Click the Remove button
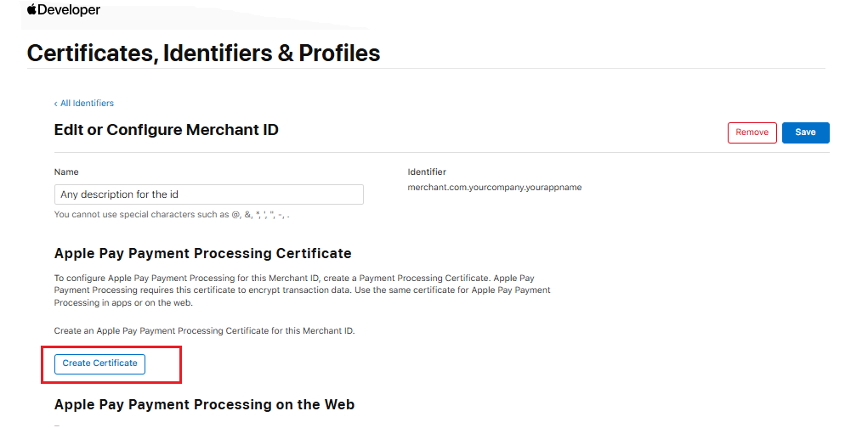This screenshot has width=868, height=428. (x=752, y=132)
